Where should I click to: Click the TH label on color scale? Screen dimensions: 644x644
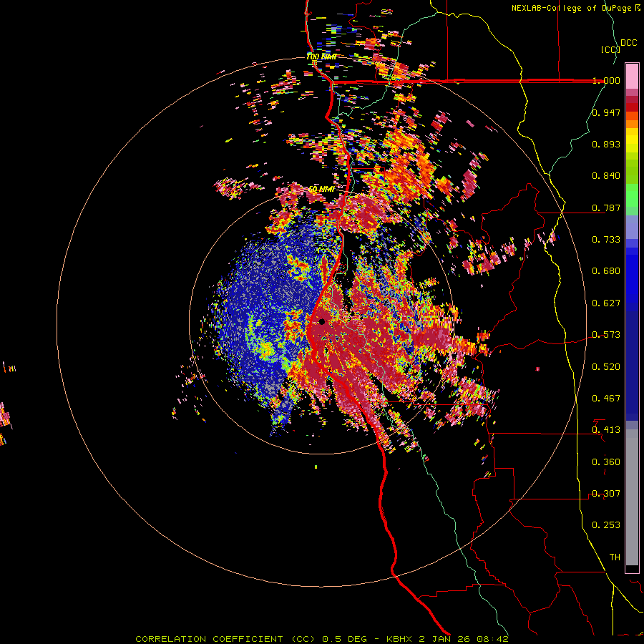point(615,557)
